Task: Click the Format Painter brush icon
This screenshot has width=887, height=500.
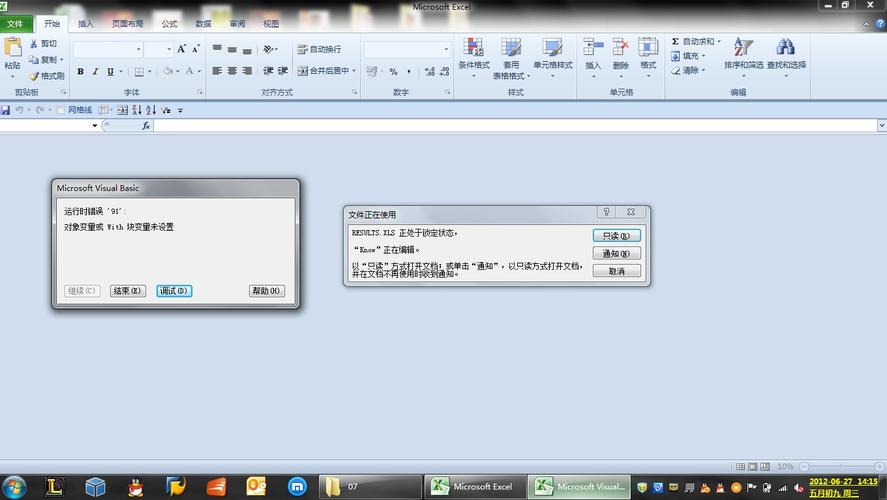Action: (x=33, y=76)
